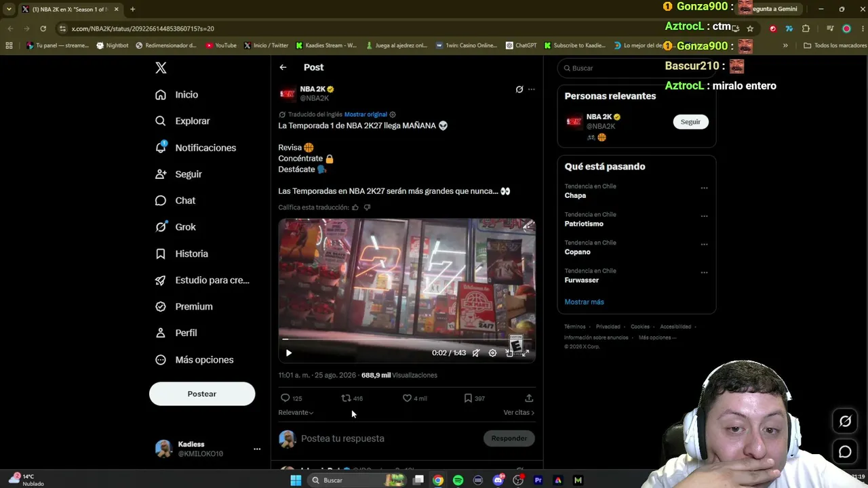Click the Responder button

(509, 439)
